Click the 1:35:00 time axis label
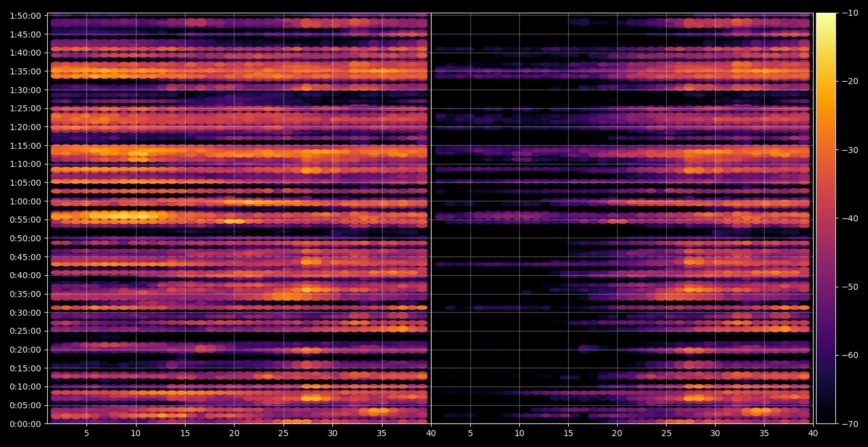The height and width of the screenshot is (447, 868). tap(26, 71)
